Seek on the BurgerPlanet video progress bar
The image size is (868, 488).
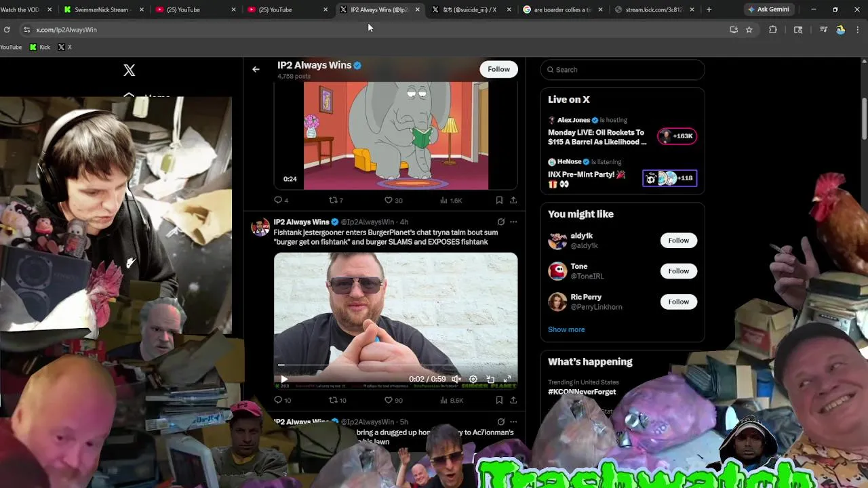(395, 365)
